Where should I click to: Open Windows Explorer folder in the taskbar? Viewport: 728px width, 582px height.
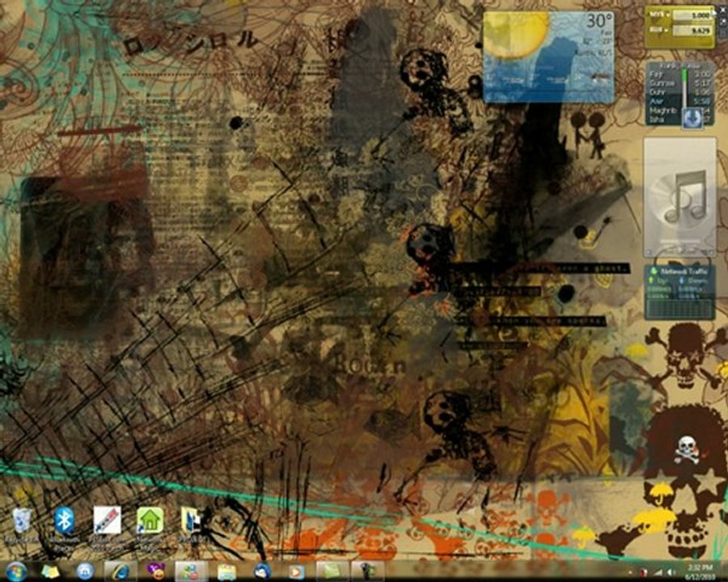(226, 571)
